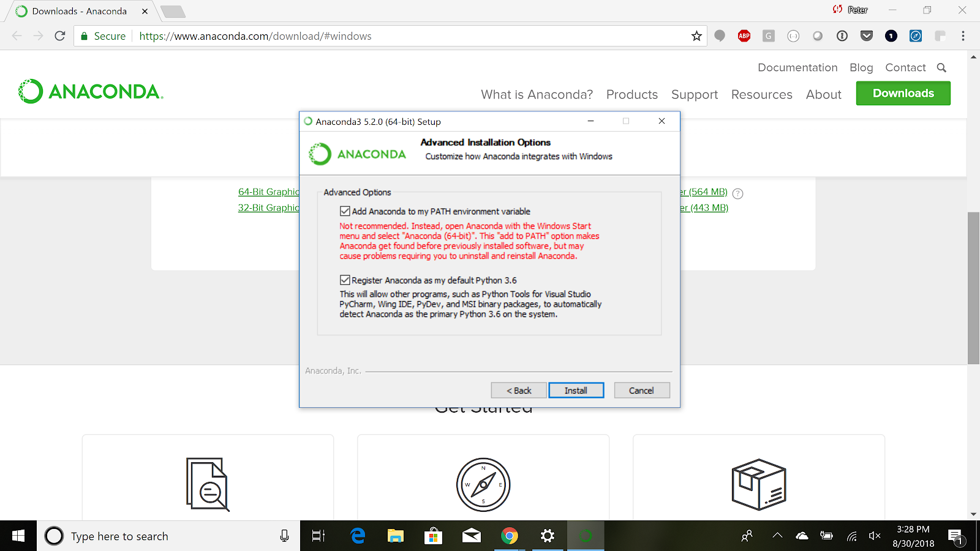The width and height of the screenshot is (980, 551).
Task: Open Task View on the taskbar
Action: pyautogui.click(x=318, y=536)
